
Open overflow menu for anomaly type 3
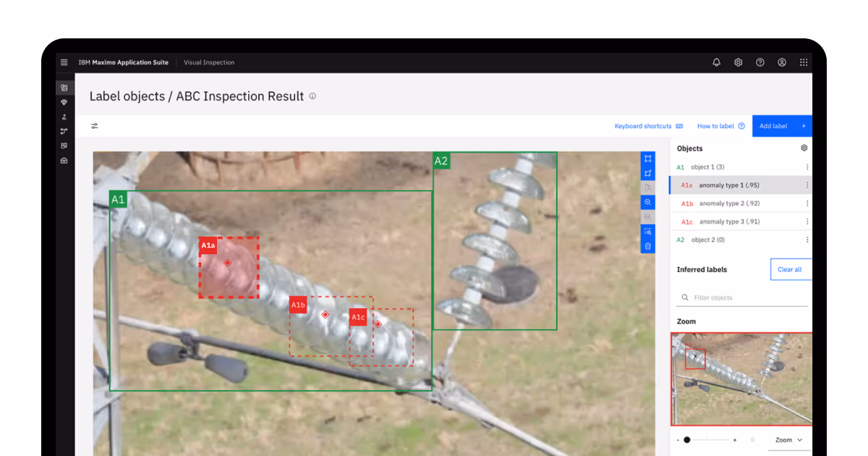click(x=807, y=221)
